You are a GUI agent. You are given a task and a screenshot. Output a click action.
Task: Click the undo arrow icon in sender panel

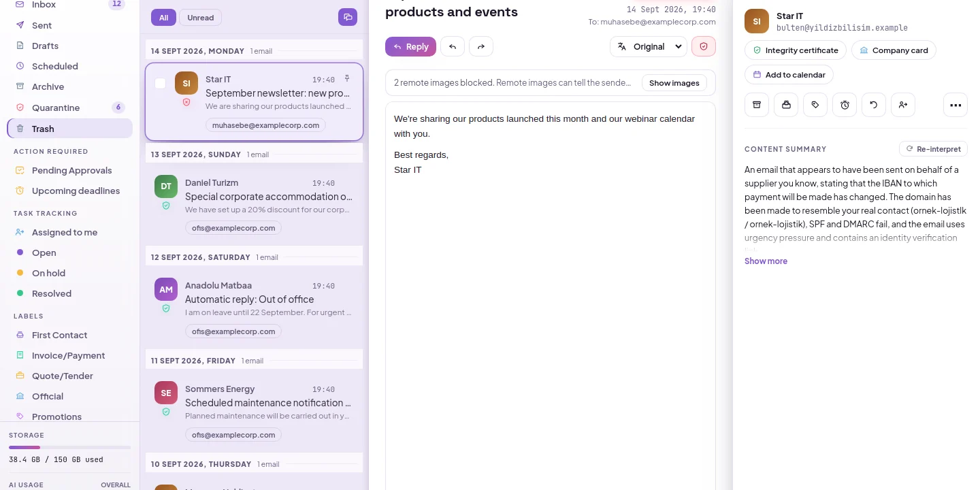tap(874, 105)
